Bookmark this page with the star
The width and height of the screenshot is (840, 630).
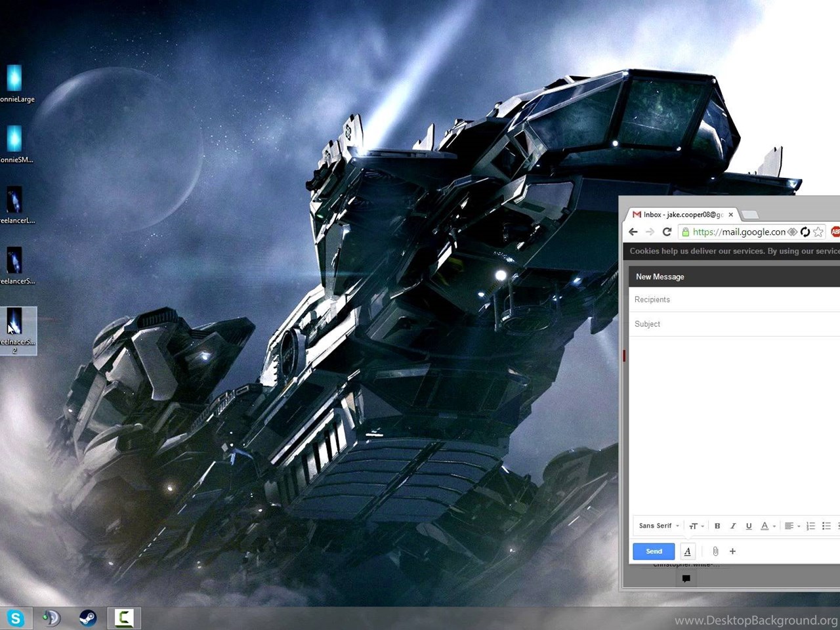pyautogui.click(x=818, y=232)
